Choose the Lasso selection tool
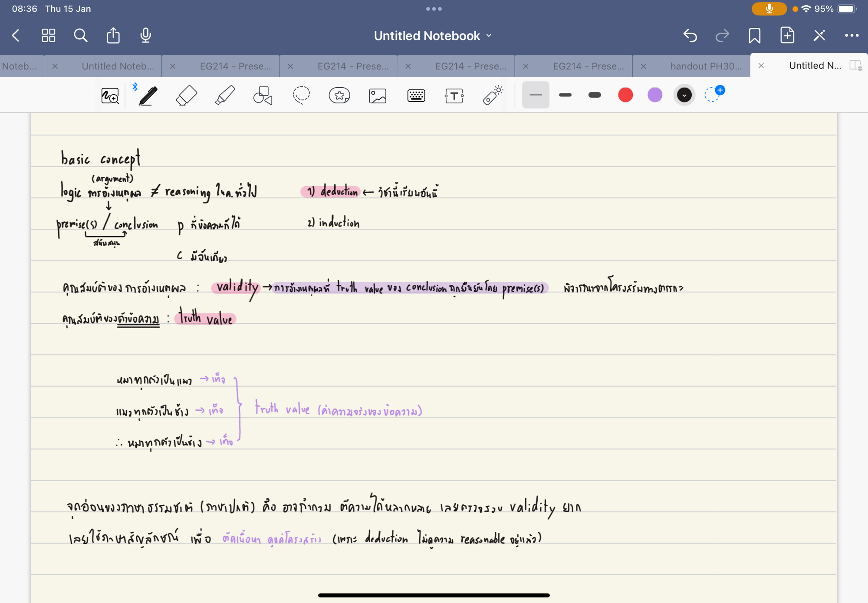Screen dimensions: 868x603 (301, 96)
